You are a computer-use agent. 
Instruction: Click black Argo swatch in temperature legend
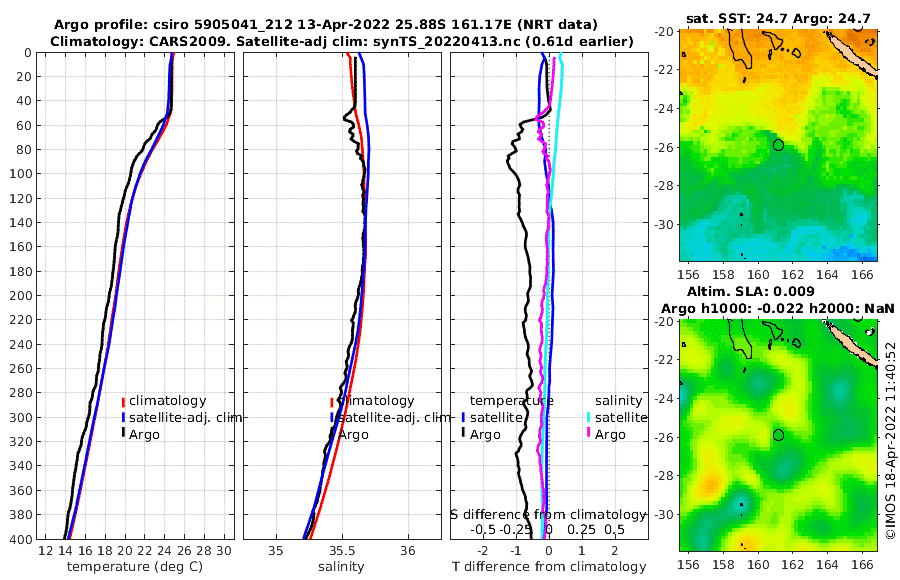click(x=123, y=434)
